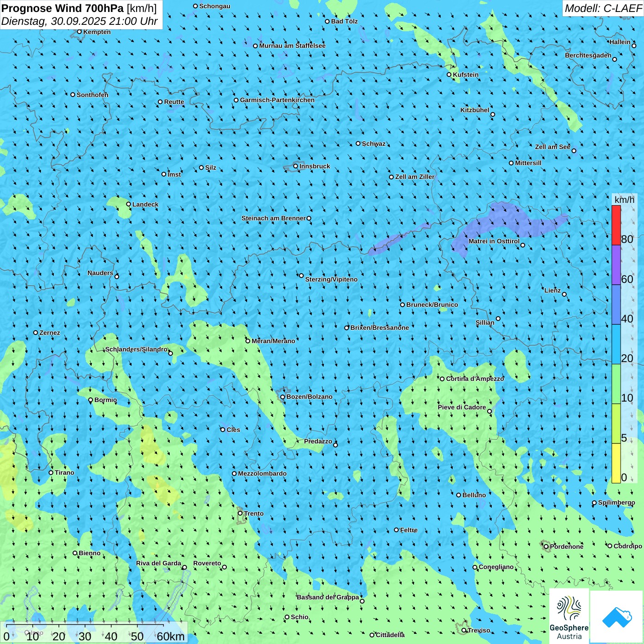Screen dimensions: 644x644
Task: Click the 'Prognose Wind 700hPa [km/h]' title
Action: pos(79,8)
